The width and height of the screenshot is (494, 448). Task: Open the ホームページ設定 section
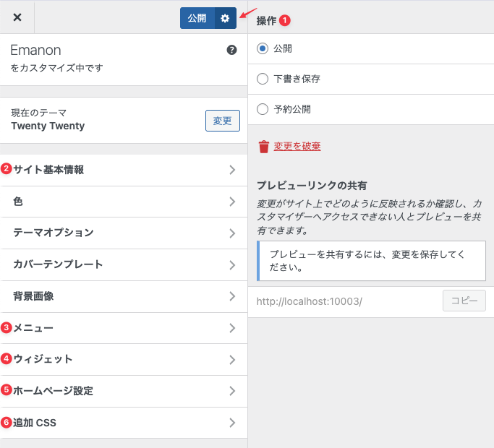pyautogui.click(x=123, y=391)
